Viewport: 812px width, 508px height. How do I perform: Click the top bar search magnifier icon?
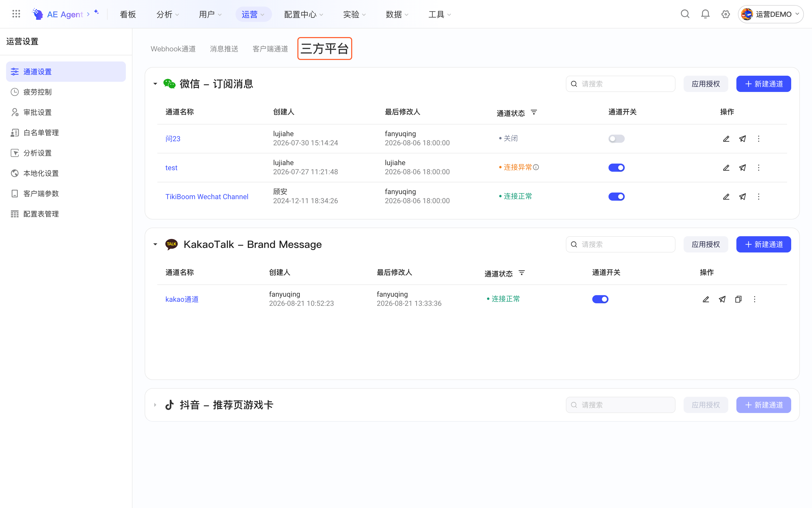point(685,14)
